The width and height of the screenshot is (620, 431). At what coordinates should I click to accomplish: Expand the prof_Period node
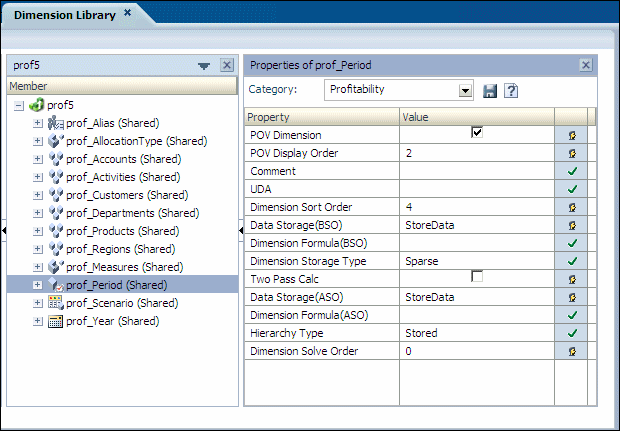point(38,285)
